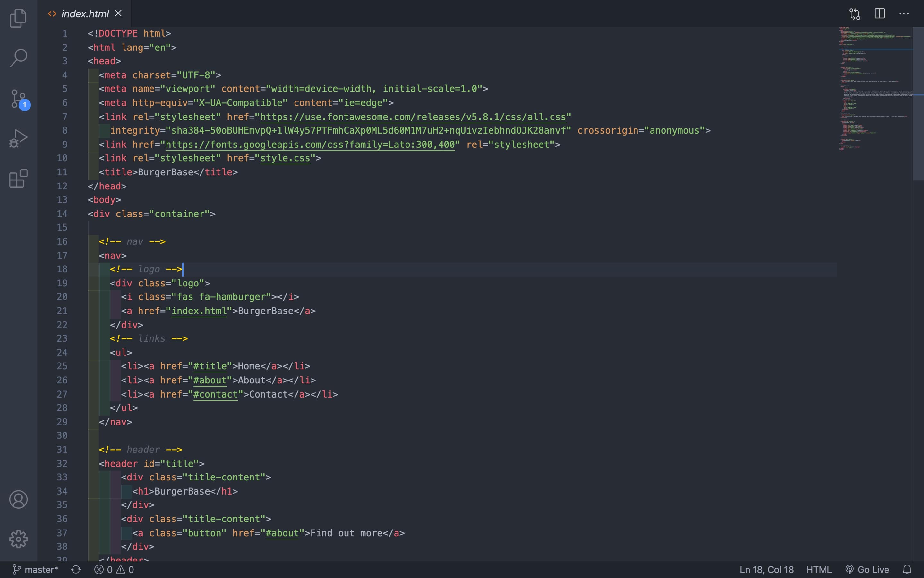Click the Ln 18, Col 18 cursor position
Screen dimensions: 924x578
tap(766, 570)
